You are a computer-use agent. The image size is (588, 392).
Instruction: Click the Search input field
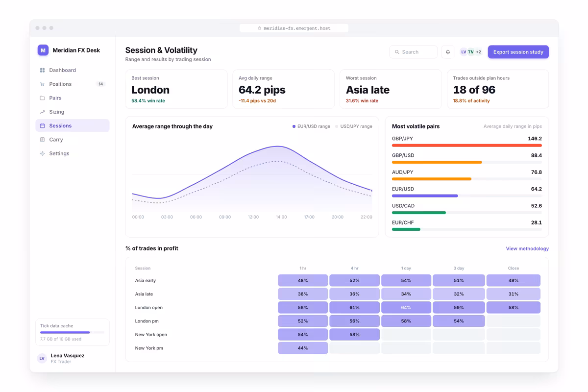[x=414, y=52]
